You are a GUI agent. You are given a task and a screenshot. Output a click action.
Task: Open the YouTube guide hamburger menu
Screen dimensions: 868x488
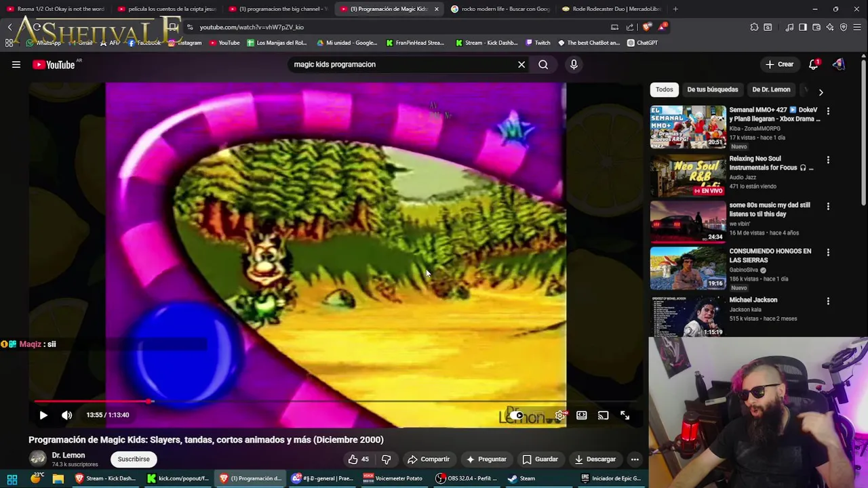(16, 64)
